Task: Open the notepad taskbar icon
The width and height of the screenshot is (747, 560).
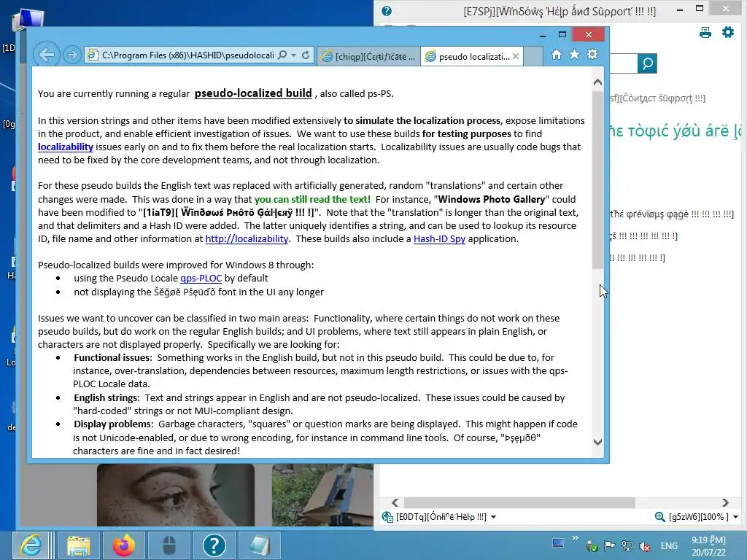Action: click(x=260, y=545)
